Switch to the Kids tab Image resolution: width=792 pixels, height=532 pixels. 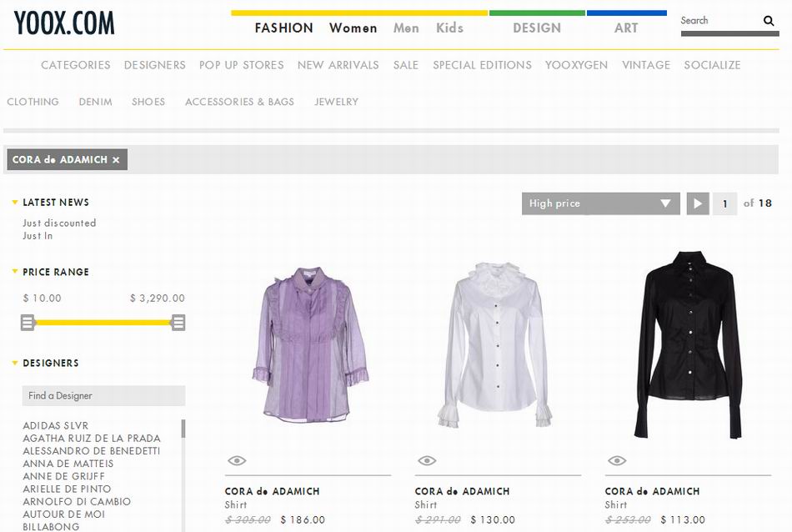pos(449,28)
